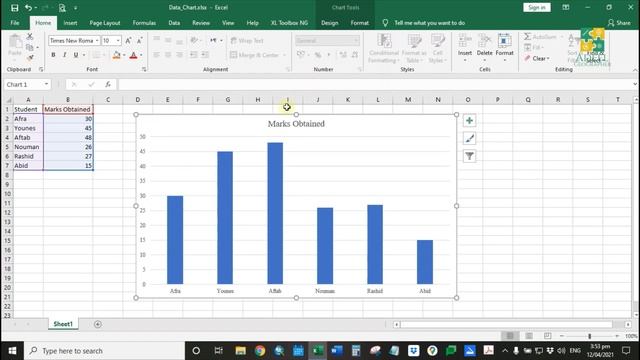
Task: Click Tell me what you want to do
Action: tap(429, 23)
